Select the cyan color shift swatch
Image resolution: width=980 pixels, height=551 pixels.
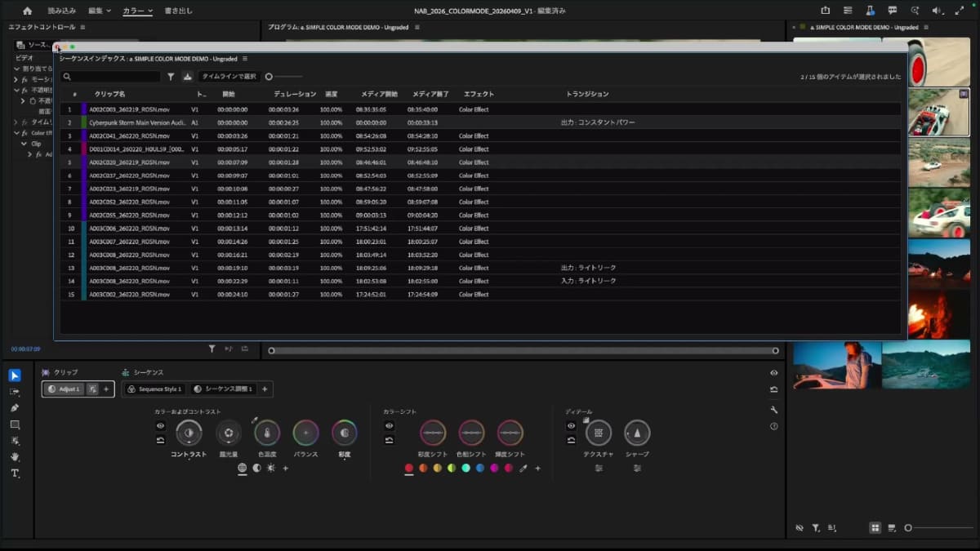click(465, 469)
